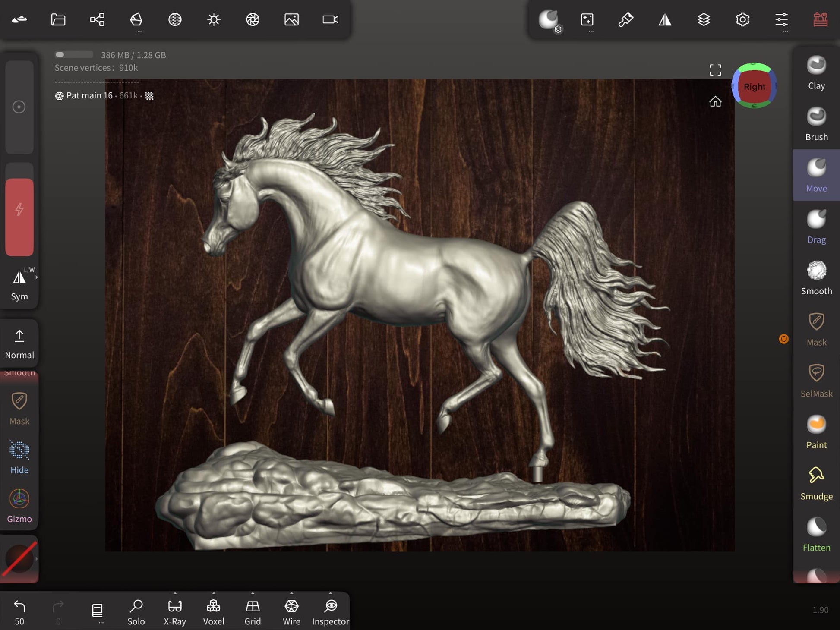This screenshot has width=840, height=630.
Task: Choose the Smudge tool
Action: [x=816, y=483]
